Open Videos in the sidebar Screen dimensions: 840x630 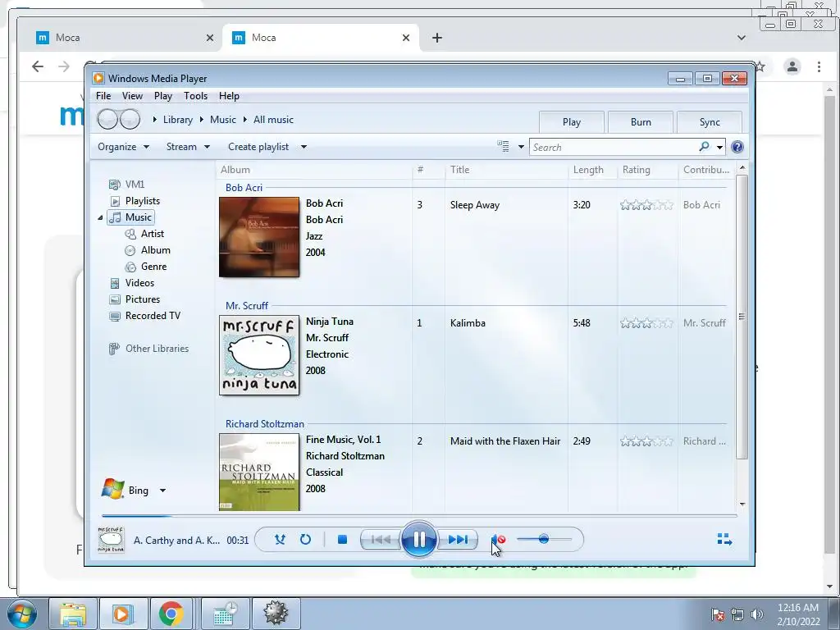[x=132, y=283]
